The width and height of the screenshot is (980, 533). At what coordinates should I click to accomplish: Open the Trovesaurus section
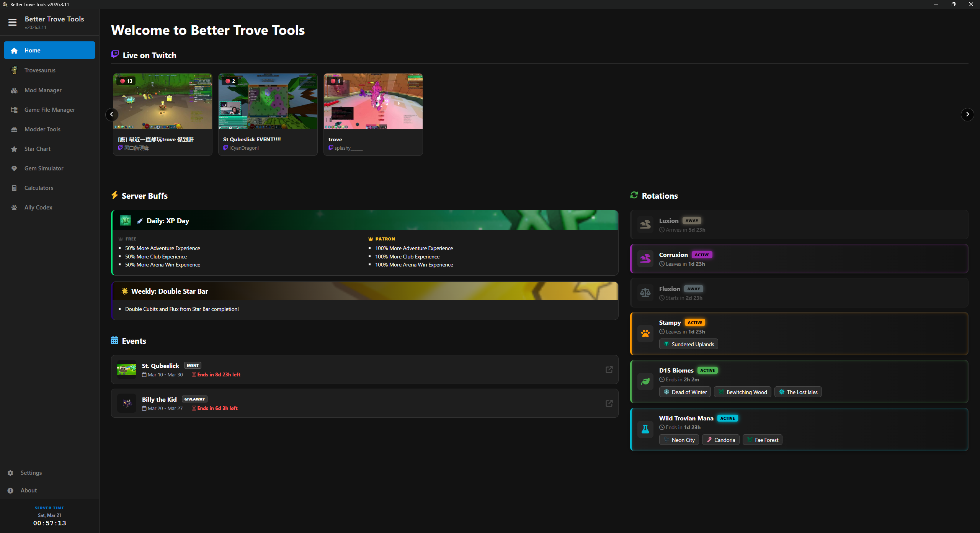pos(40,70)
